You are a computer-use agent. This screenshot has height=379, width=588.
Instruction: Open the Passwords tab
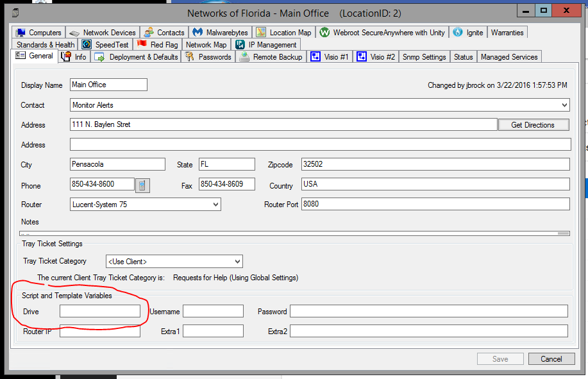208,57
